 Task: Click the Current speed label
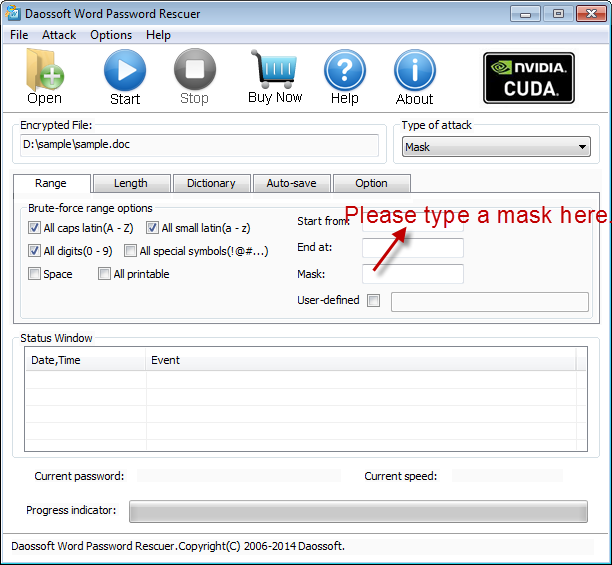[401, 476]
